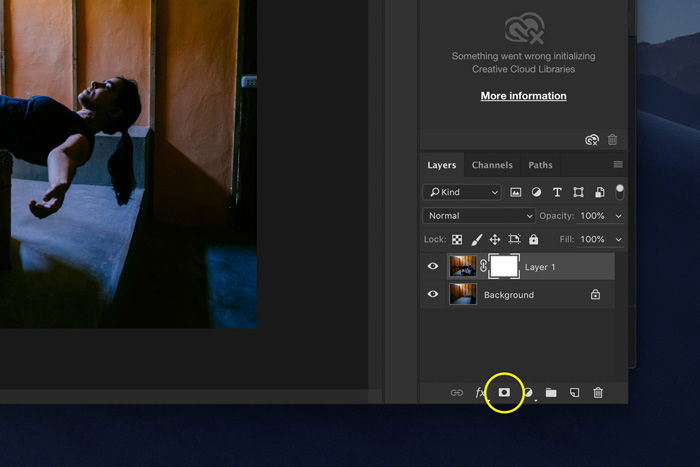Click the Create new layer icon
The image size is (700, 467).
coord(575,392)
